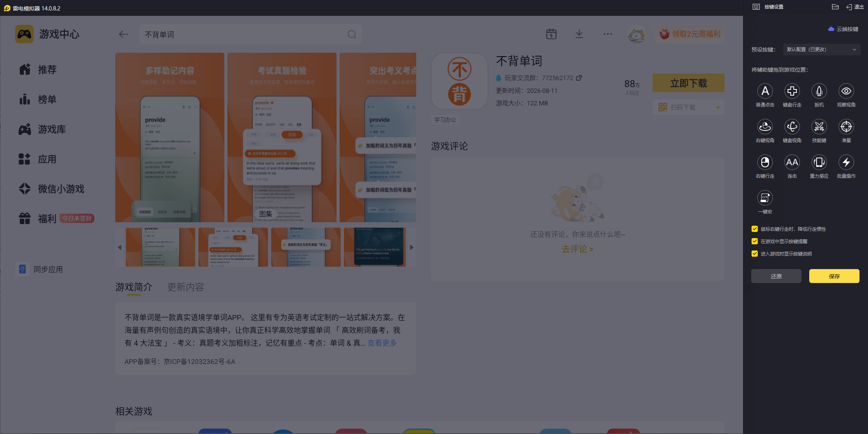Select the dark fourth gallery thumbnail
This screenshot has width=868, height=434.
(x=375, y=247)
